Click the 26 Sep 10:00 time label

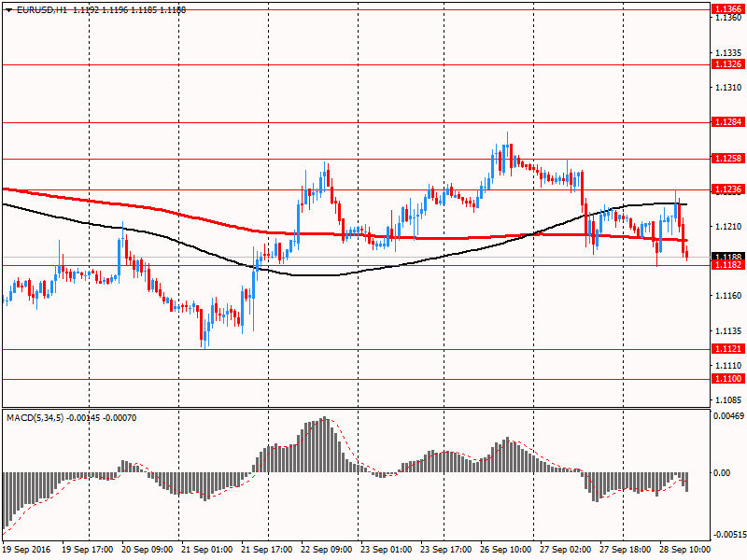click(x=506, y=550)
